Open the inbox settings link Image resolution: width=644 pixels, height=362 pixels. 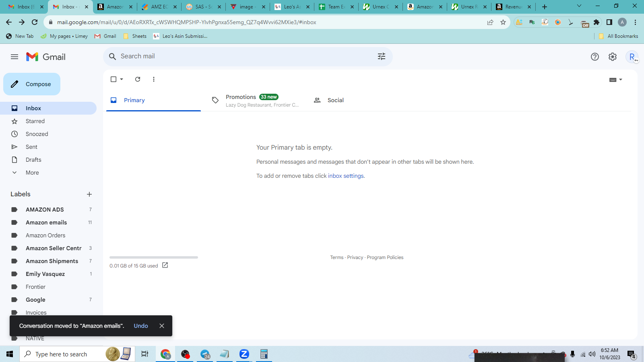pos(346,176)
